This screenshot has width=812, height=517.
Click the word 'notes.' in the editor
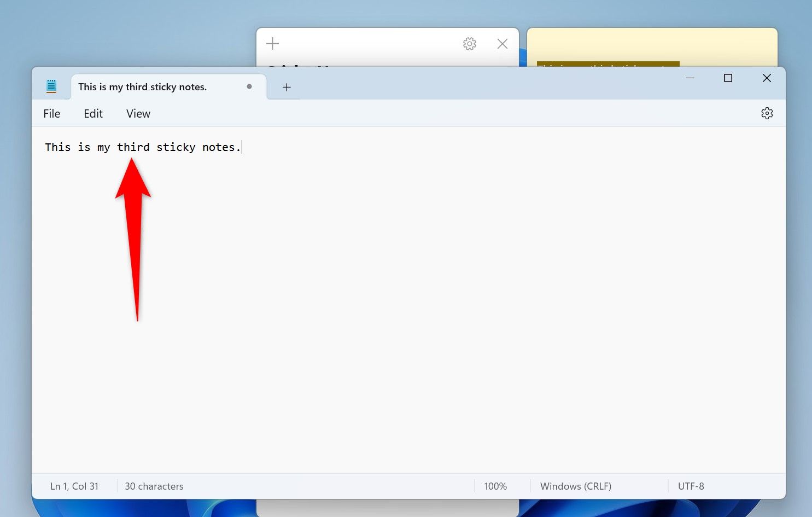pos(222,147)
